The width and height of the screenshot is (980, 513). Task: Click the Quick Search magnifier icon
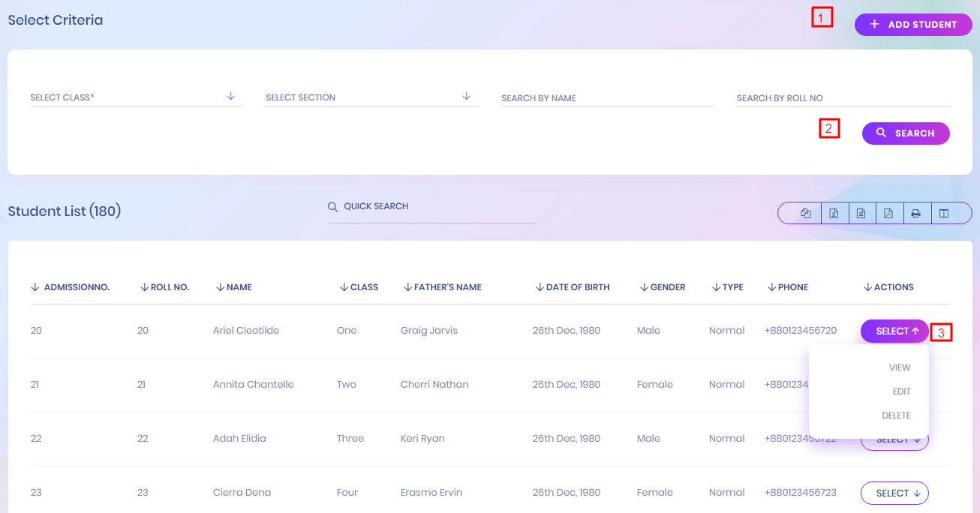[332, 207]
